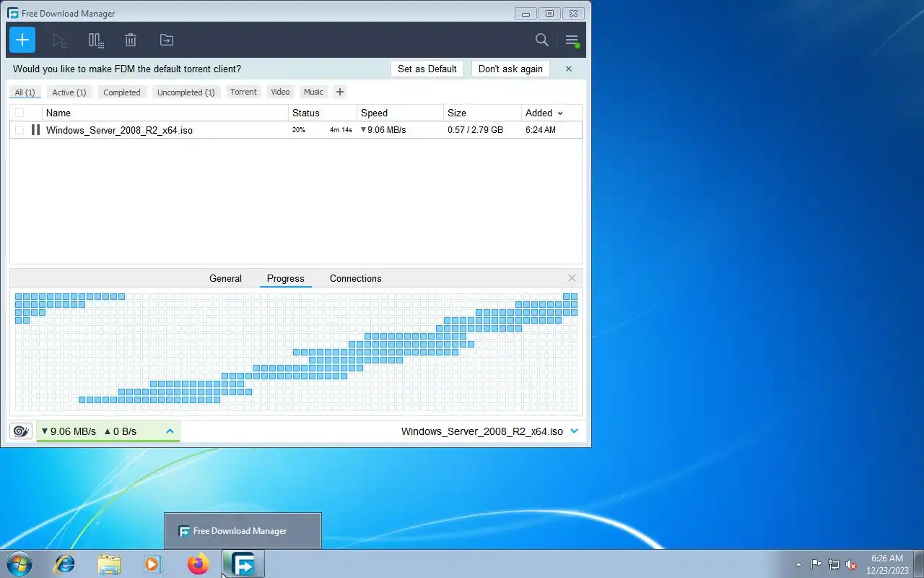Click the 6:24 AM added time cell
This screenshot has height=578, width=924.
(541, 130)
